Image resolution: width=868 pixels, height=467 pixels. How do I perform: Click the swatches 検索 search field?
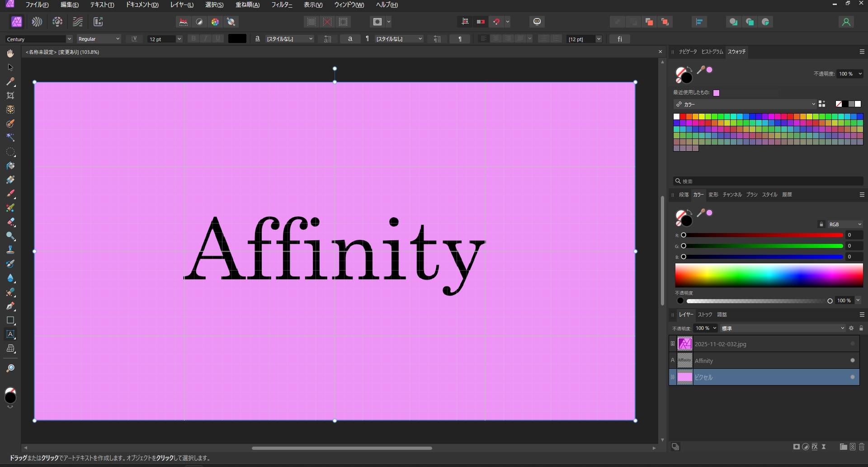click(769, 181)
